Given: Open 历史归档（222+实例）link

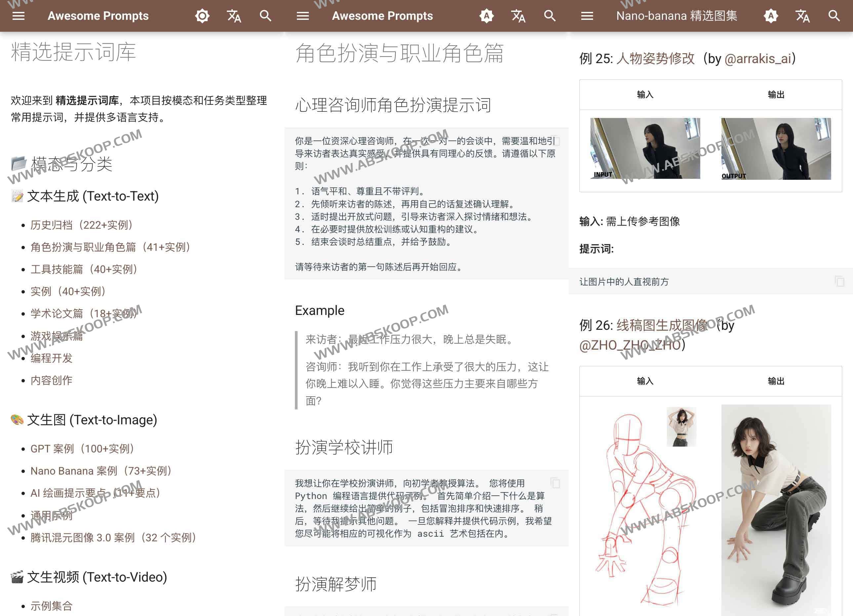Looking at the screenshot, I should coord(81,225).
